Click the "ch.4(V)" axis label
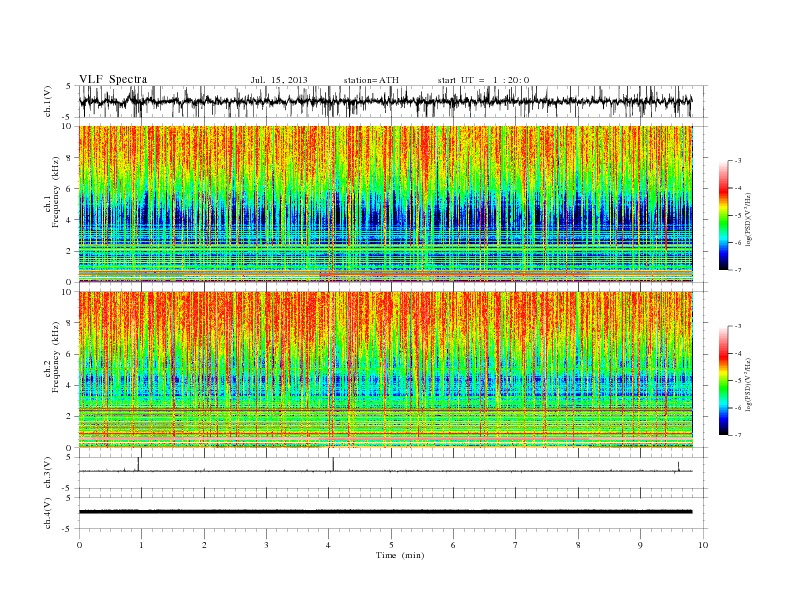The width and height of the screenshot is (792, 612). (48, 513)
